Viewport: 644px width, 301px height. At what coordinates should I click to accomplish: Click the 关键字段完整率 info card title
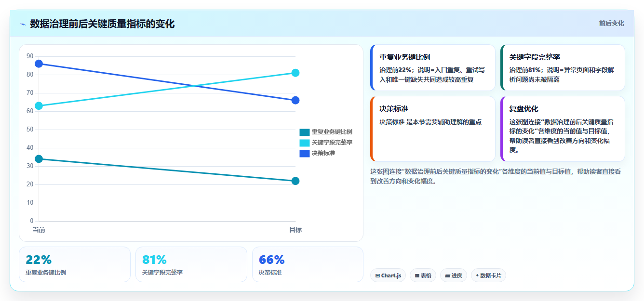click(x=535, y=57)
